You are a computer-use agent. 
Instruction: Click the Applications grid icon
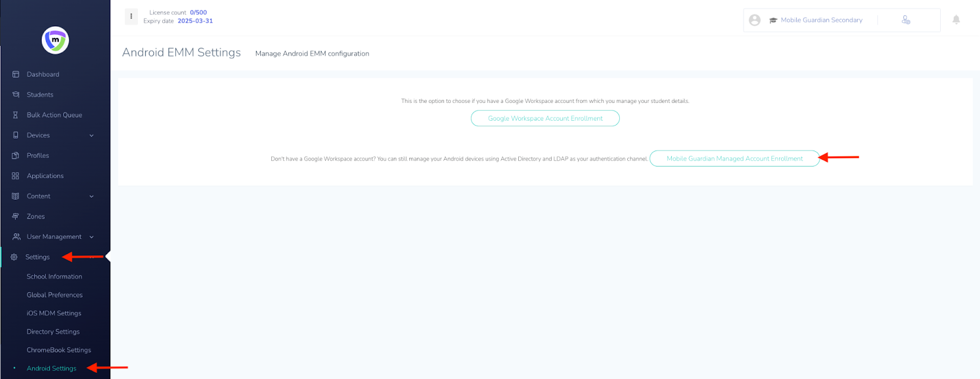16,176
